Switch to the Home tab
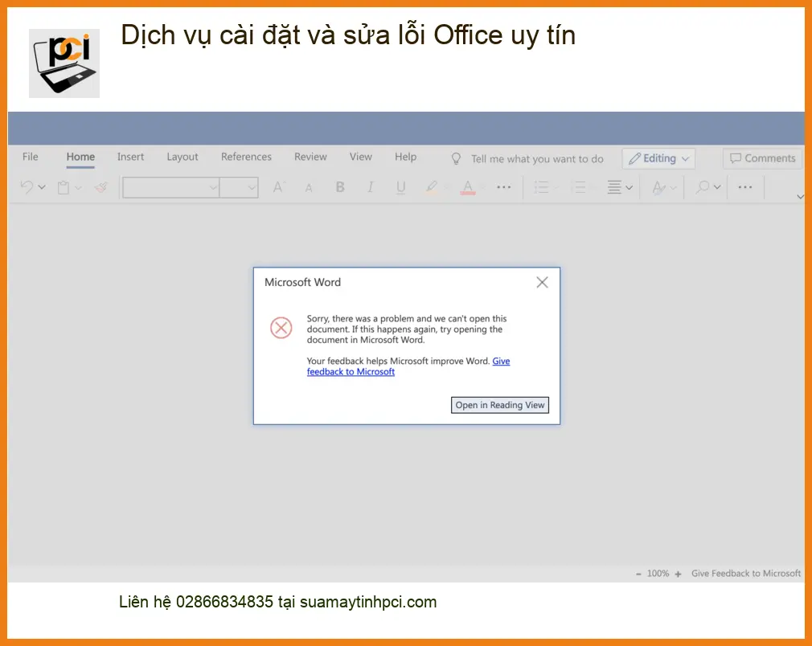 point(80,157)
